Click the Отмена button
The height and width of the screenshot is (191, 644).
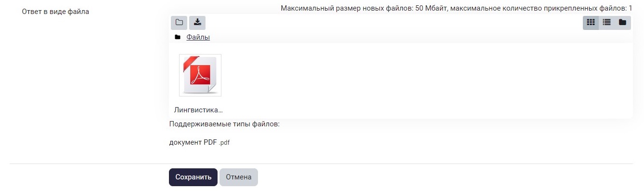[239, 177]
